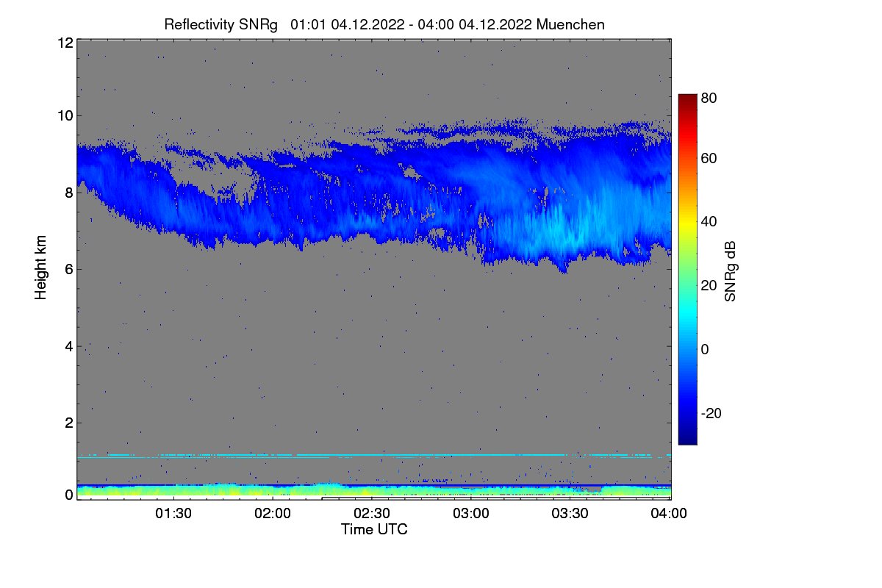This screenshot has width=882, height=588.
Task: Click the 'Muenchen' station name in title
Action: [570, 24]
